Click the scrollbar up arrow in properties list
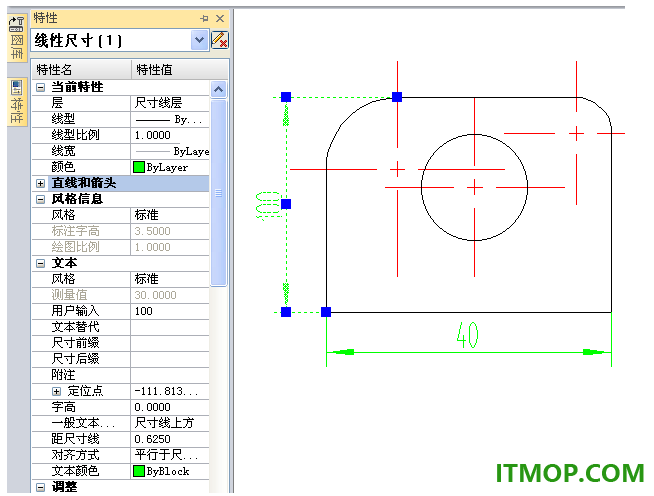The image size is (654, 496). click(219, 89)
